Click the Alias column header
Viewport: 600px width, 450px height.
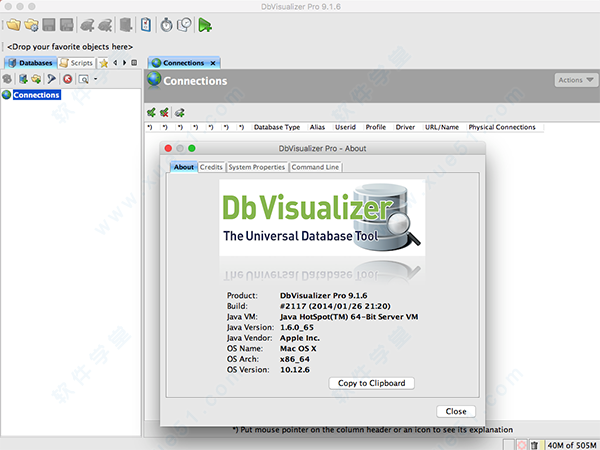317,127
